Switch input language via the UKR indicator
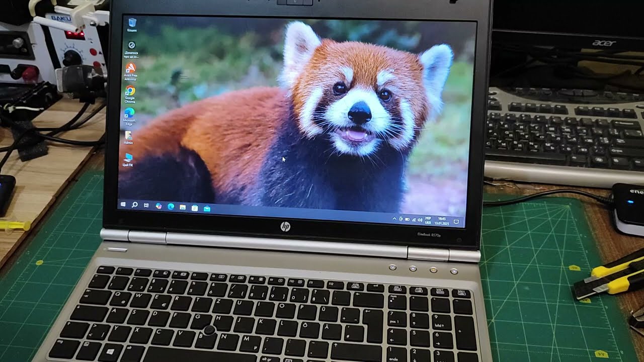The height and width of the screenshot is (362, 644). (428, 221)
